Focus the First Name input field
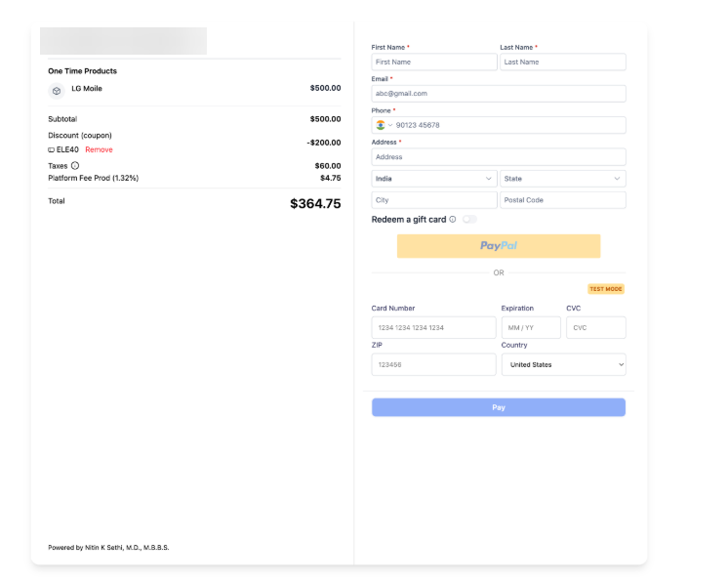This screenshot has width=728, height=583. point(434,62)
